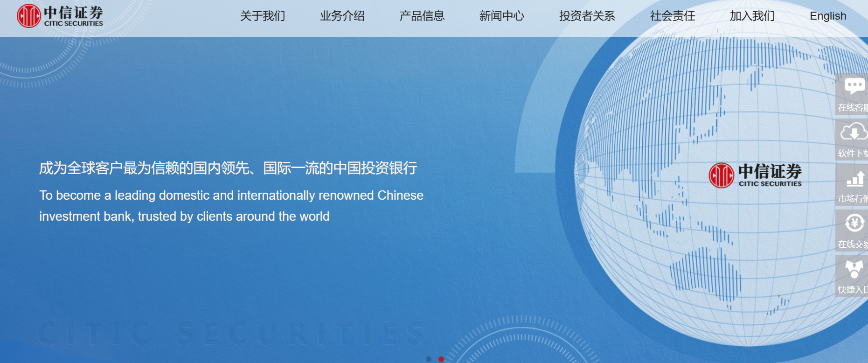Click the English slogan starting 'To become a leading'
The height and width of the screenshot is (363, 868).
[231, 206]
